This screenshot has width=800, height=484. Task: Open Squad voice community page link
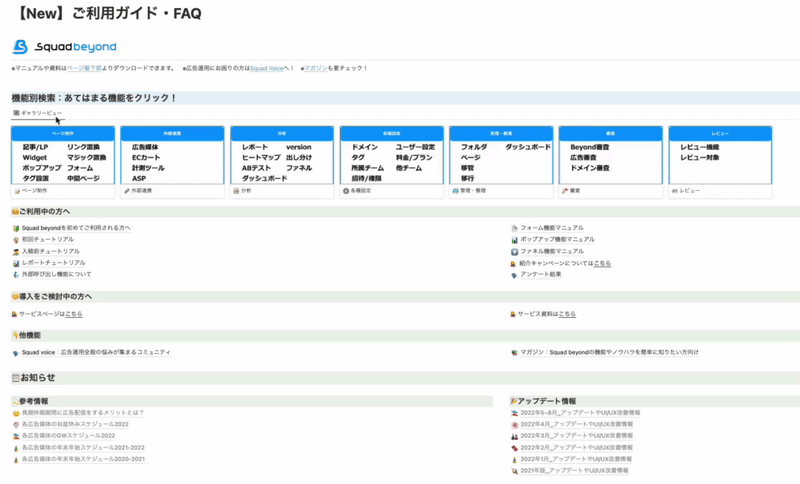pyautogui.click(x=96, y=353)
